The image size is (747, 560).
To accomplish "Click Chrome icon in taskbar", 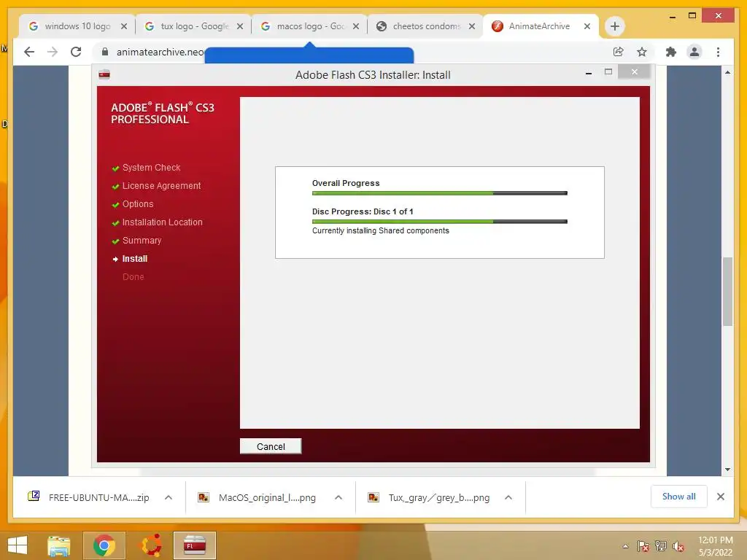I will click(x=104, y=545).
